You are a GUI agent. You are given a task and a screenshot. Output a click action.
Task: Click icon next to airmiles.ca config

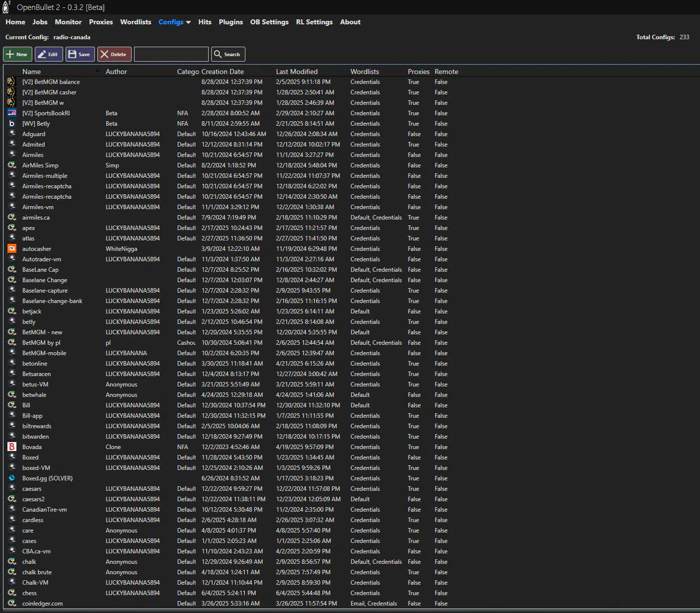click(12, 218)
